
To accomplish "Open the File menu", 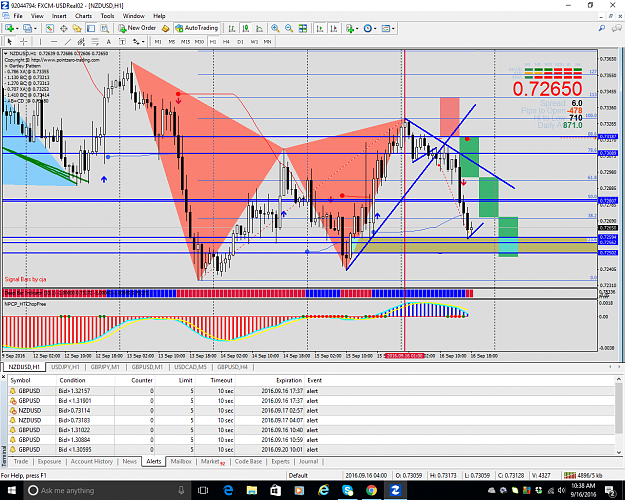I will point(18,16).
